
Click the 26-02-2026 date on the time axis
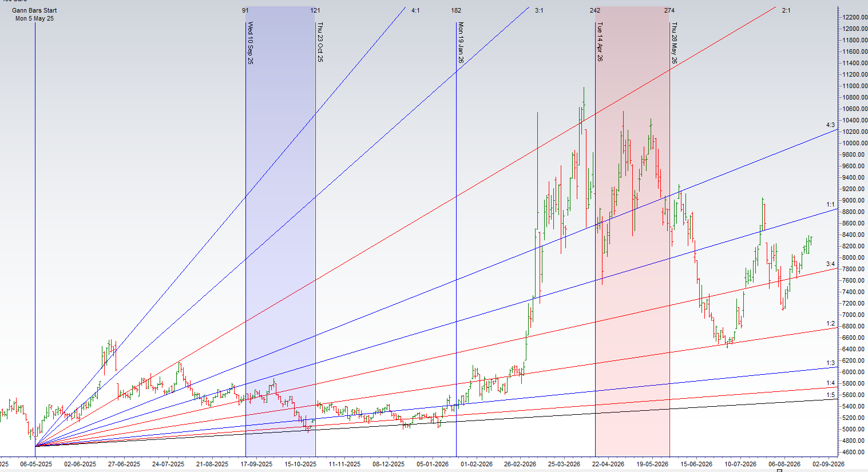coord(520,464)
